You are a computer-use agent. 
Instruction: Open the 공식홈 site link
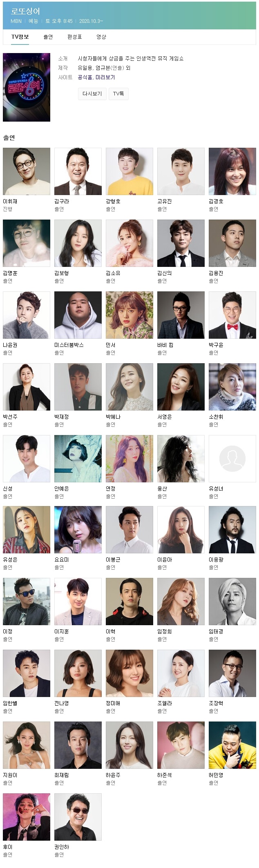point(85,78)
